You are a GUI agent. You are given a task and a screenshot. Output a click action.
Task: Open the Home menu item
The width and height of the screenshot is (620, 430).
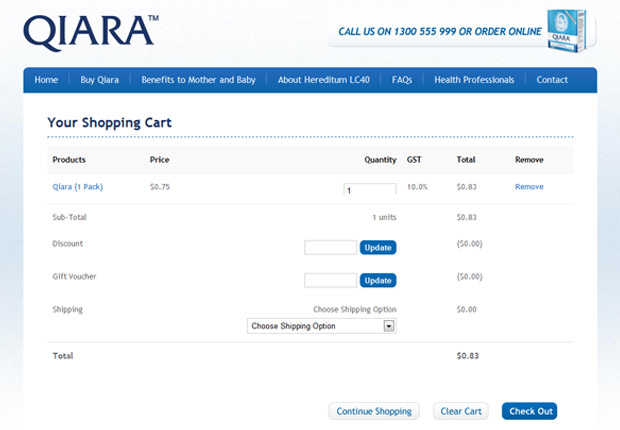(46, 80)
